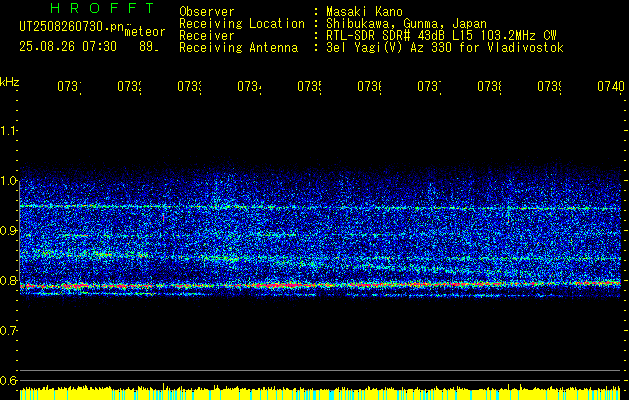Click the 'meteor' label
This screenshot has width=629, height=400.
coord(145,32)
